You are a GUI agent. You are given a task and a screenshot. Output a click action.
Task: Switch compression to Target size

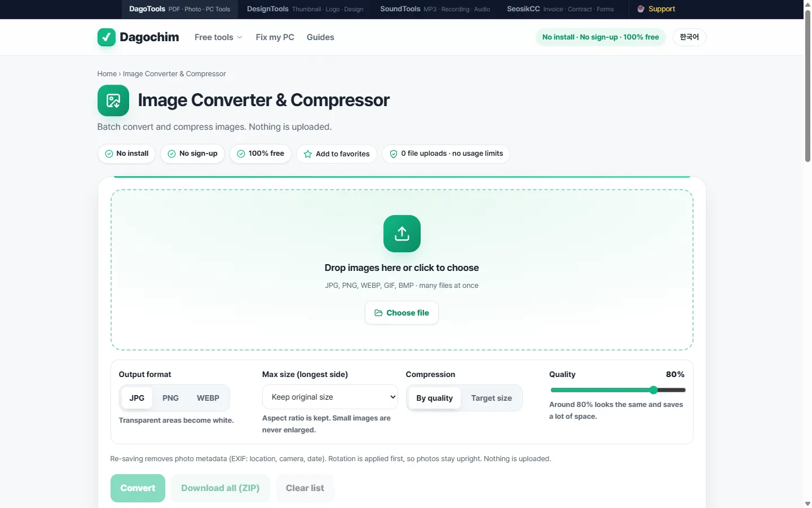[492, 398]
